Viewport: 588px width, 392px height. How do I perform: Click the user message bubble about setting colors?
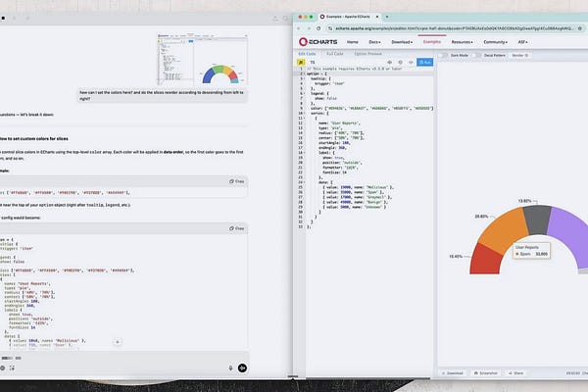(x=163, y=95)
